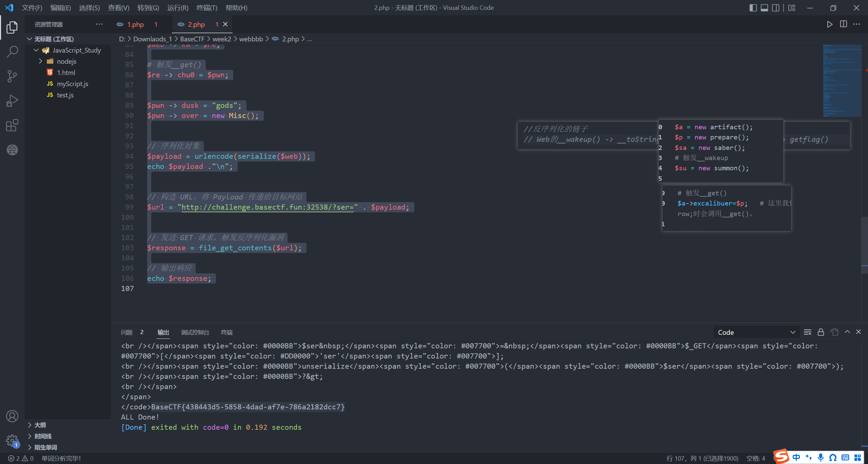Open the webbbb breadcrumb folder
The width and height of the screenshot is (868, 464).
(251, 39)
